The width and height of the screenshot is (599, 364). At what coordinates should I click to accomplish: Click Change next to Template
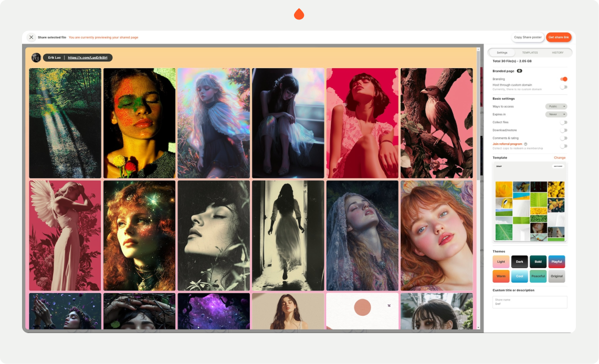pos(560,157)
